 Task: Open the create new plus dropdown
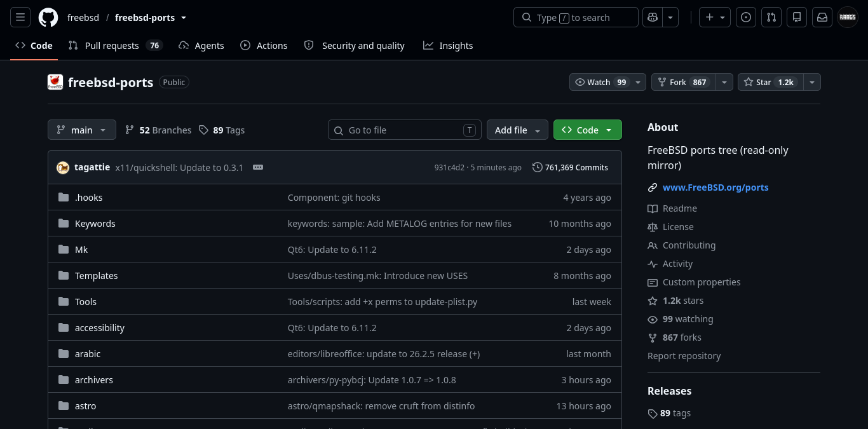coord(715,17)
